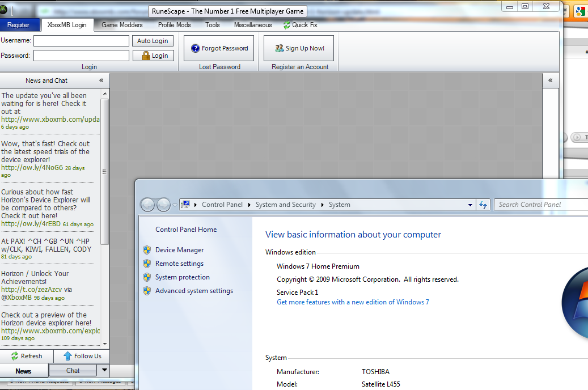The image size is (588, 390).
Task: Click the Get more features link
Action: (353, 302)
